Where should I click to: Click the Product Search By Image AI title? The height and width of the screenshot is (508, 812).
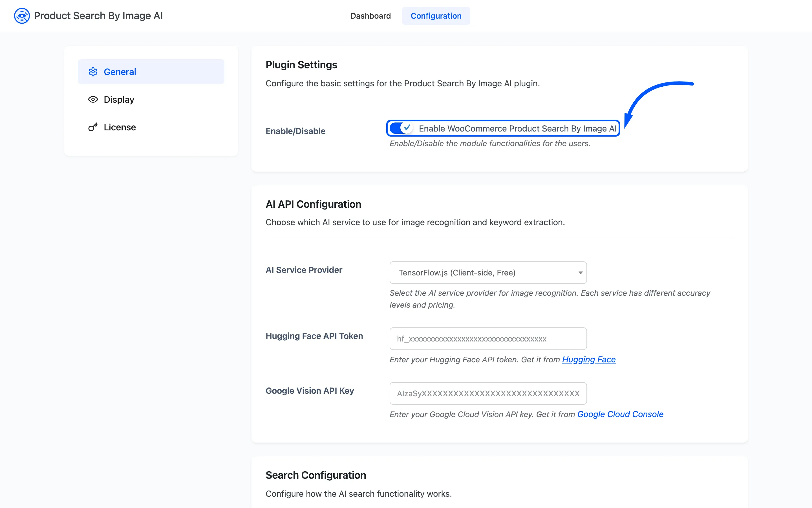pos(98,16)
